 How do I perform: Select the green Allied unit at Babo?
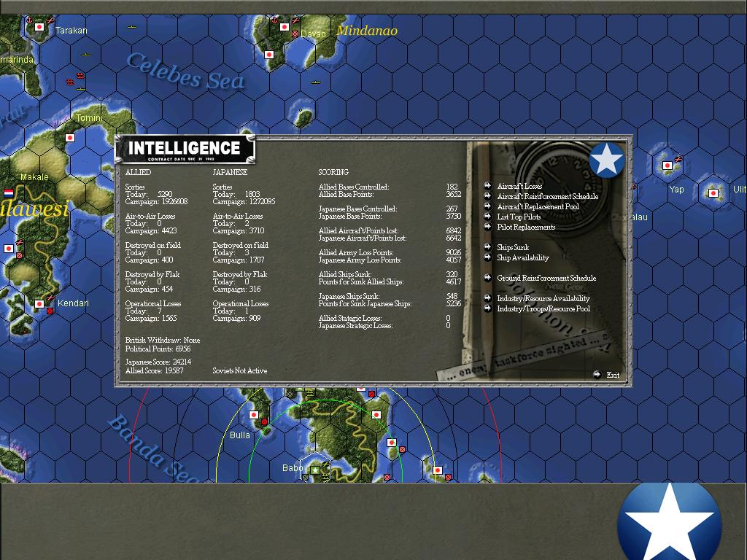click(x=315, y=470)
